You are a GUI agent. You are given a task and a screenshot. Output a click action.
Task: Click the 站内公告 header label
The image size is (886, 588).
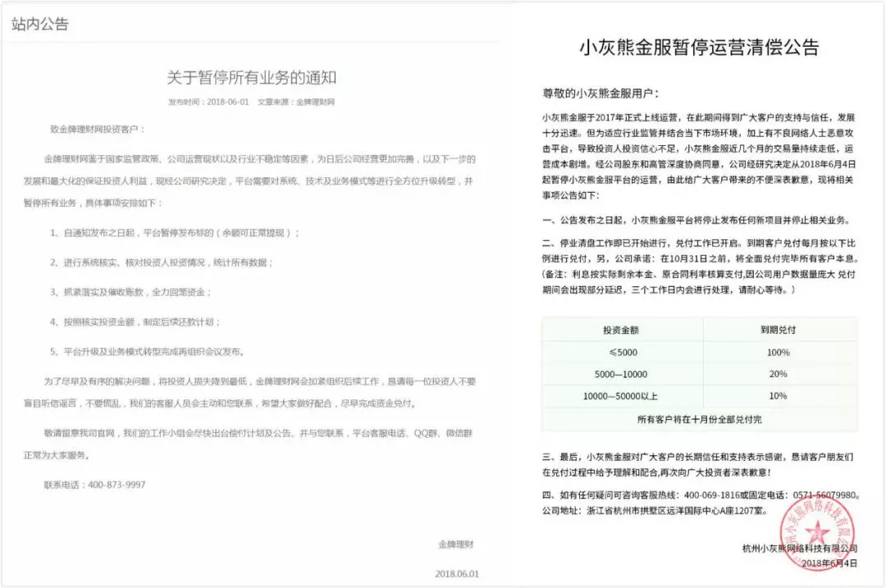[39, 25]
